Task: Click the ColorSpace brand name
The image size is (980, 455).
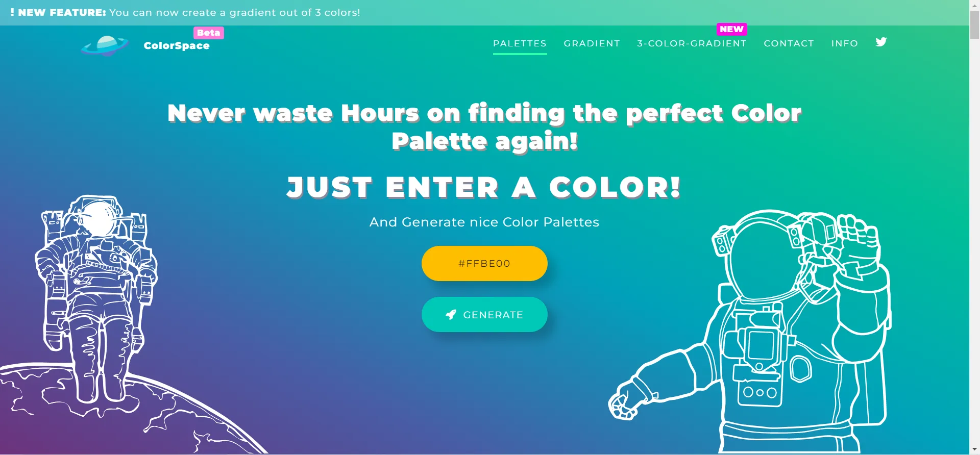Action: [177, 46]
